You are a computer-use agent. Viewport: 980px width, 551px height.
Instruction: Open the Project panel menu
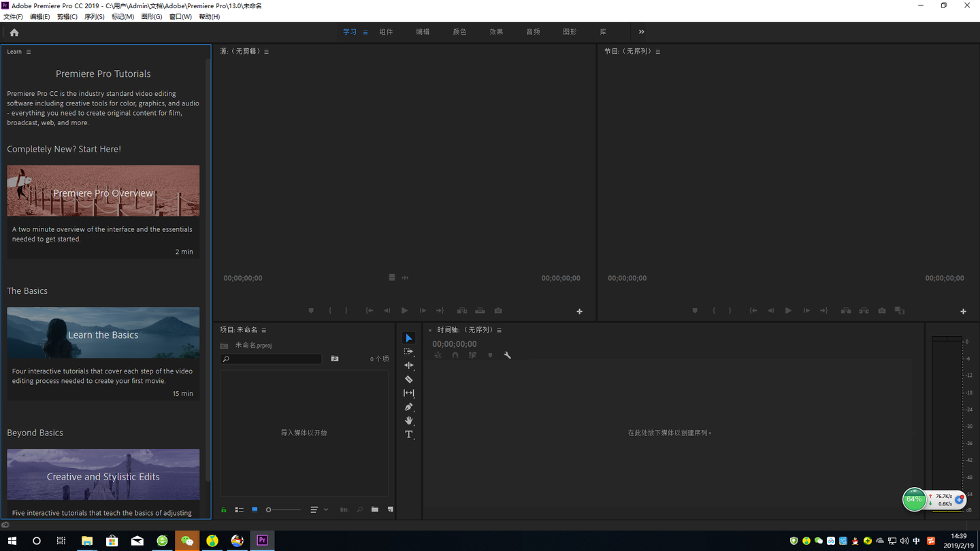(264, 331)
